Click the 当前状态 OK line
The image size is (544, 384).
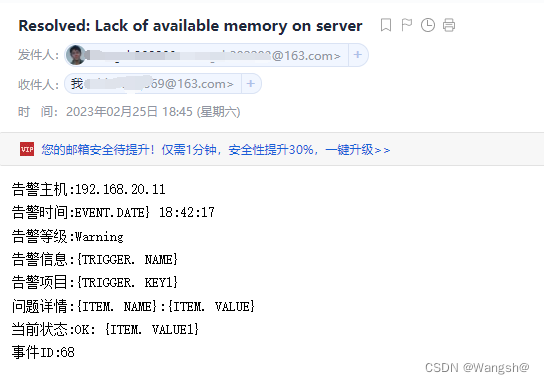coord(105,329)
